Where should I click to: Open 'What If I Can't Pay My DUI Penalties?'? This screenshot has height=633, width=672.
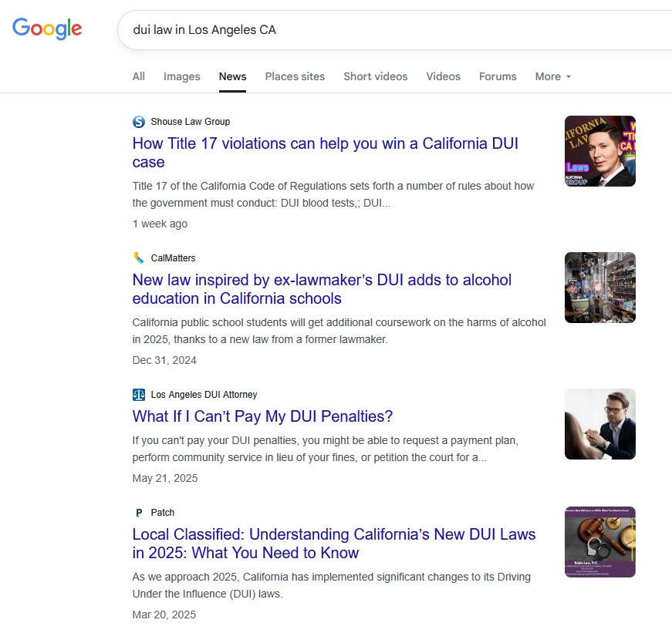point(262,416)
